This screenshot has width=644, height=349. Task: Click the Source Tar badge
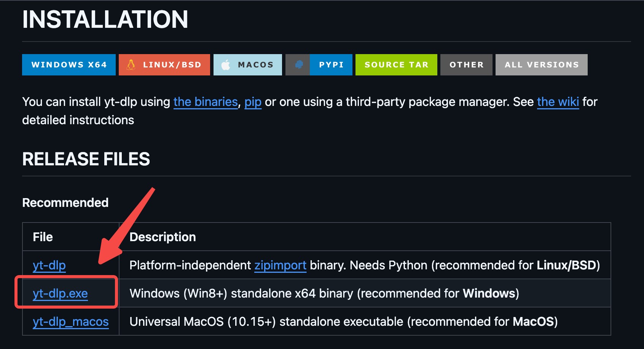point(396,65)
